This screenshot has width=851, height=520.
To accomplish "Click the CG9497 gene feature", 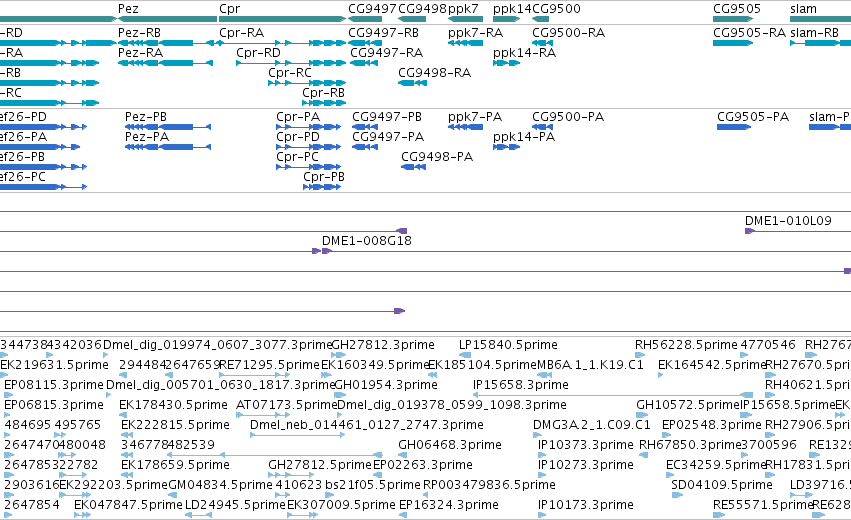I will coord(365,19).
